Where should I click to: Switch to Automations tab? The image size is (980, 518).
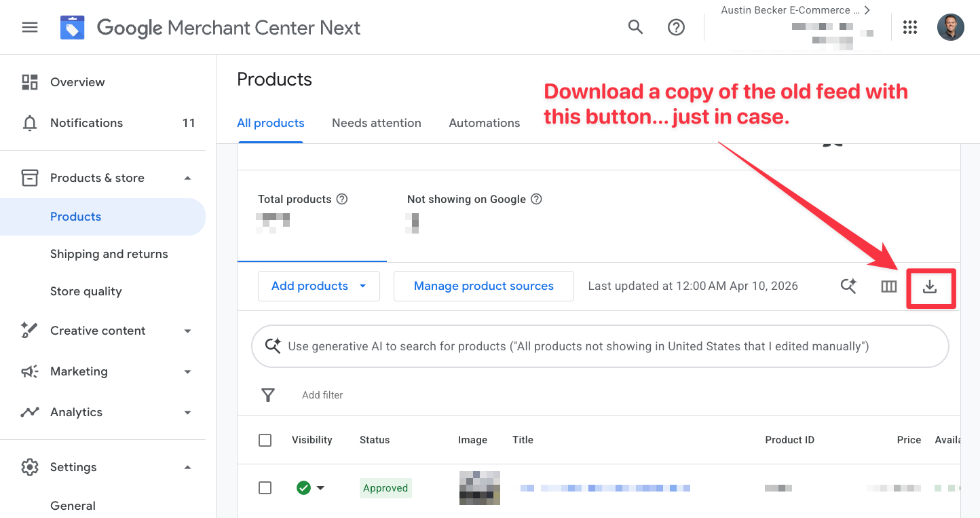485,123
